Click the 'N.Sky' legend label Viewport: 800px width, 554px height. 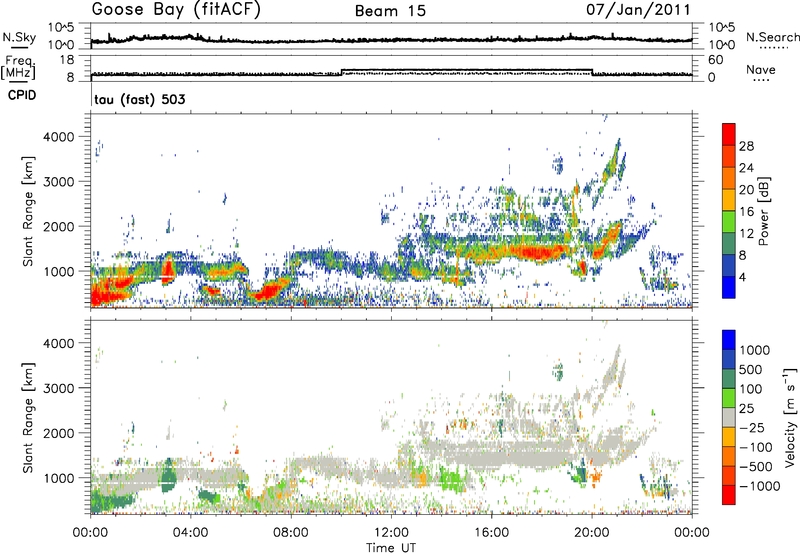(x=19, y=37)
